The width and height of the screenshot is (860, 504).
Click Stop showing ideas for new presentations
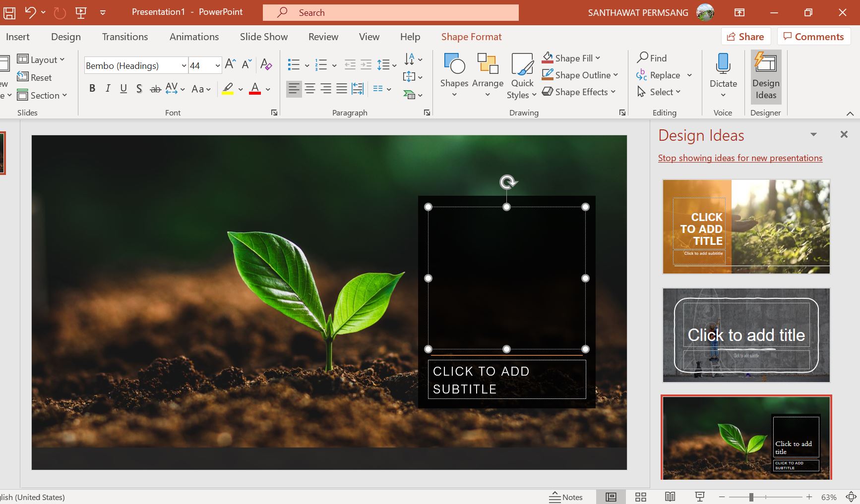coord(740,158)
